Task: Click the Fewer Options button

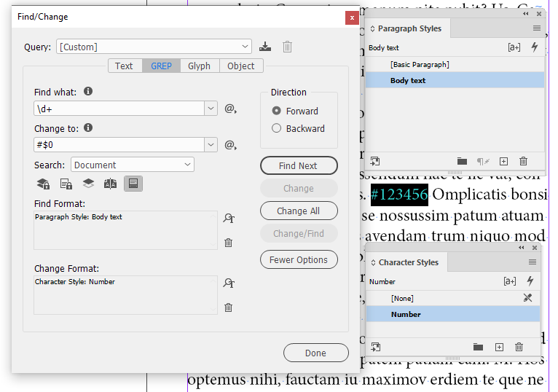Action: click(299, 260)
